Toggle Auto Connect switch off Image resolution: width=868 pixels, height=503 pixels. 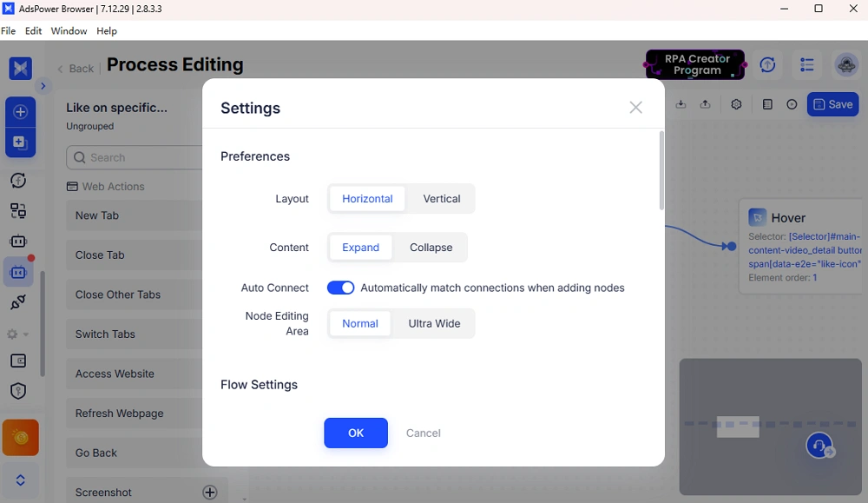tap(340, 287)
